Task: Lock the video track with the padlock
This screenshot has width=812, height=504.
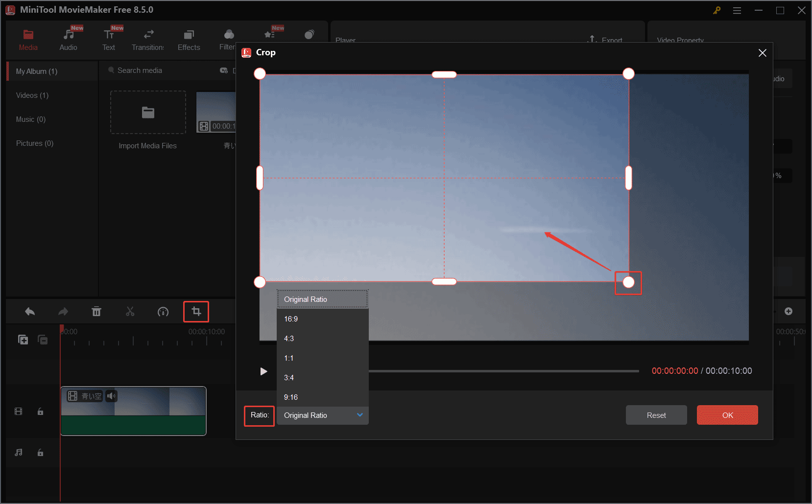Action: 40,412
